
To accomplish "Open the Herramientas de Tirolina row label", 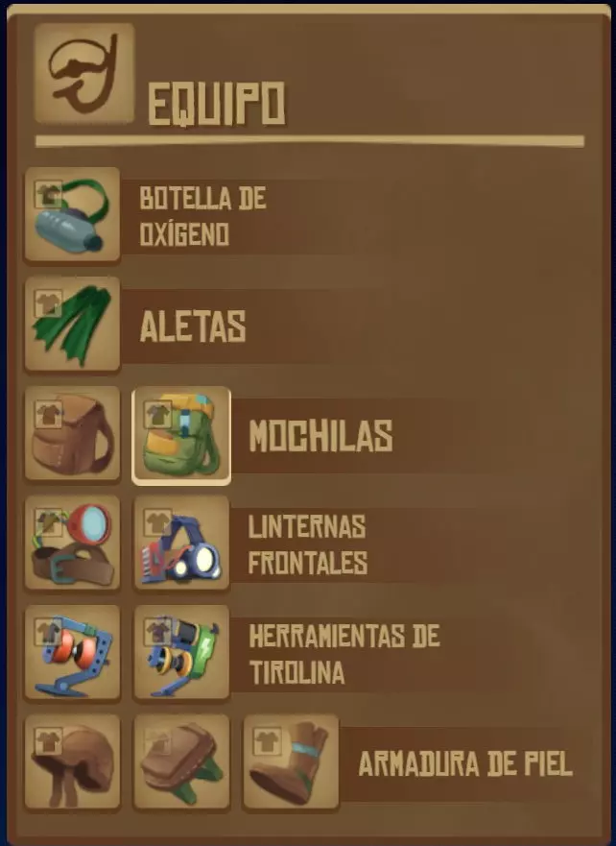I will point(344,654).
